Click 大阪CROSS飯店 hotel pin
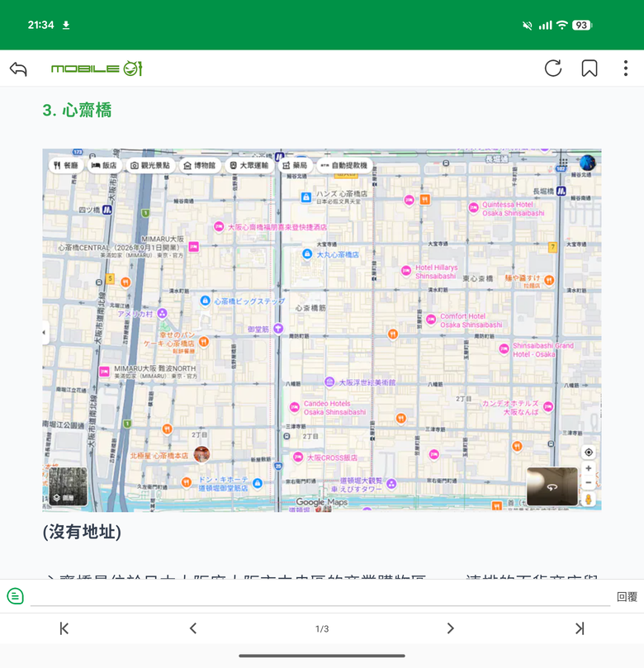This screenshot has width=644, height=668. coord(298,457)
